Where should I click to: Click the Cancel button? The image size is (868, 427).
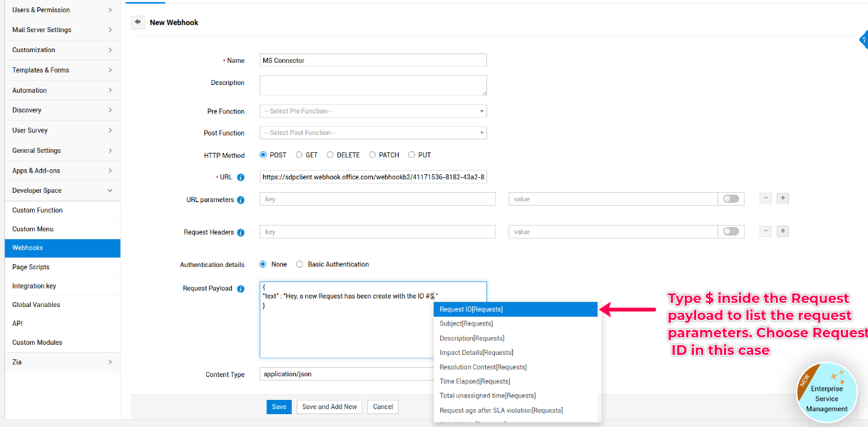(383, 407)
